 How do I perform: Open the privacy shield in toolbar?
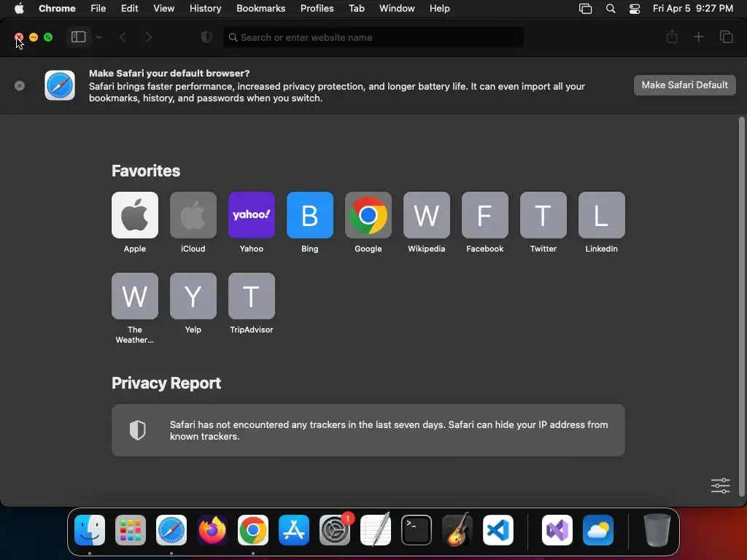[x=206, y=37]
